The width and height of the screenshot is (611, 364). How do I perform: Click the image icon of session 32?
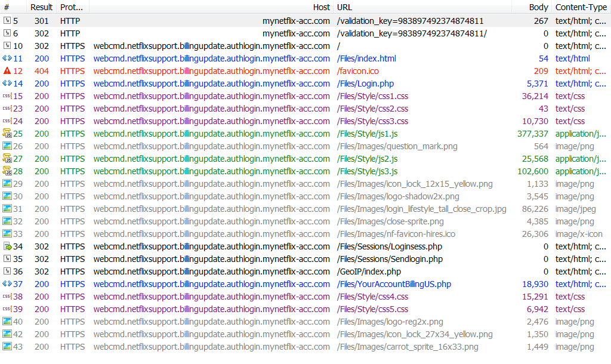[7, 221]
